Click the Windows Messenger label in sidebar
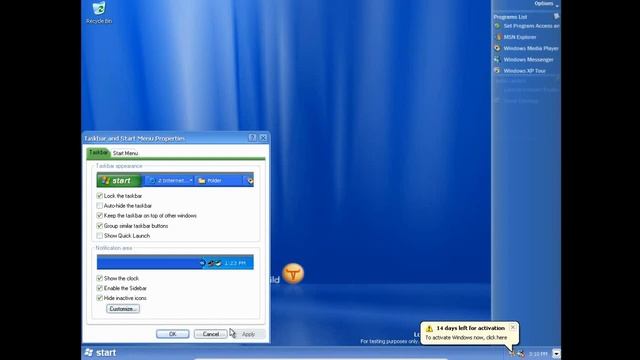This screenshot has width=640, height=360. pos(529,60)
